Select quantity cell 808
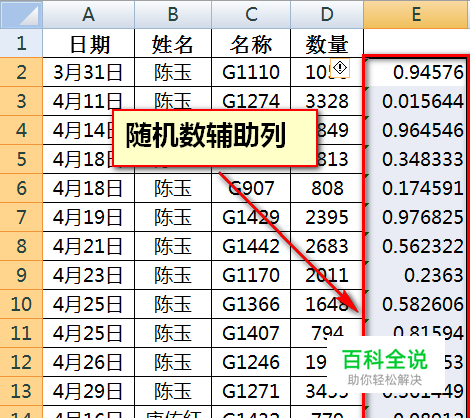Viewport: 470px width, 418px height. [327, 188]
